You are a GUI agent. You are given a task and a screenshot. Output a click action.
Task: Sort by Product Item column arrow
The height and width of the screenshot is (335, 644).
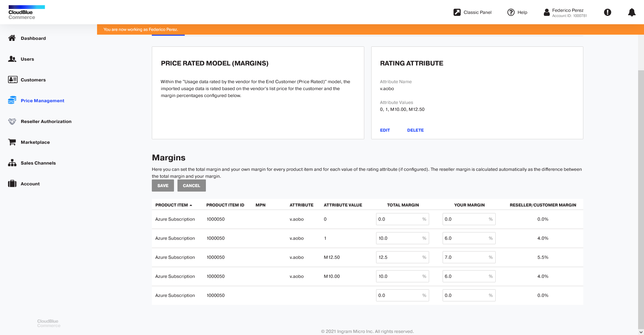point(191,205)
